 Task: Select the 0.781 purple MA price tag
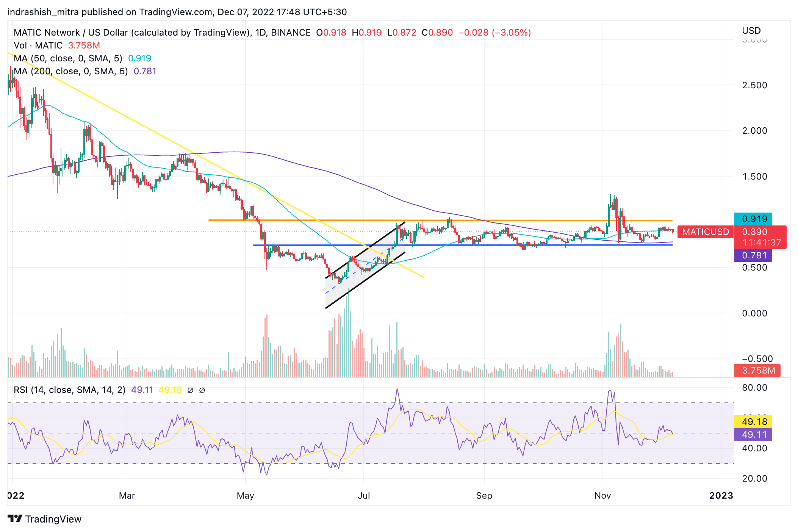pos(753,255)
